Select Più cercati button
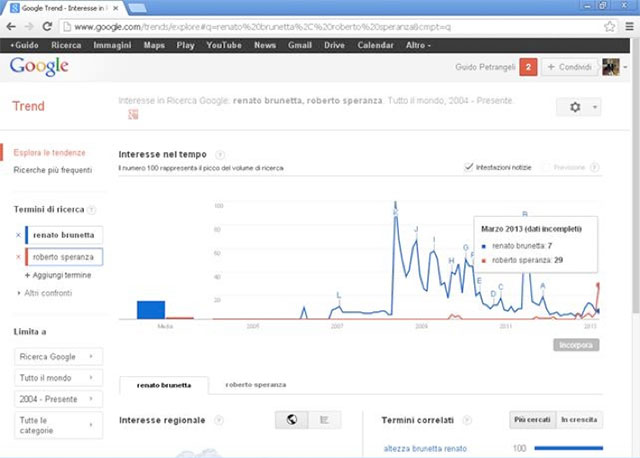Viewport: 640px width, 458px height. pyautogui.click(x=532, y=420)
